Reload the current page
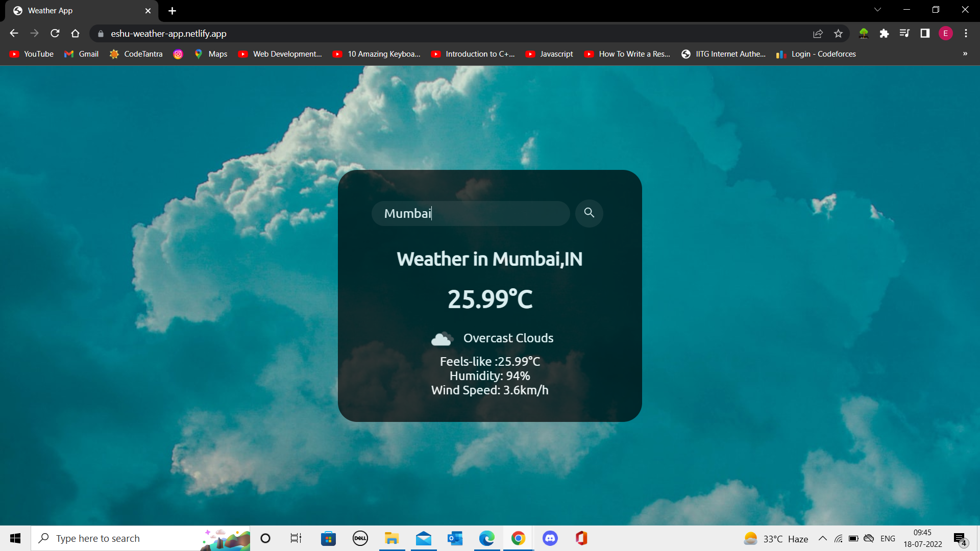Viewport: 980px width, 551px height. (x=55, y=33)
